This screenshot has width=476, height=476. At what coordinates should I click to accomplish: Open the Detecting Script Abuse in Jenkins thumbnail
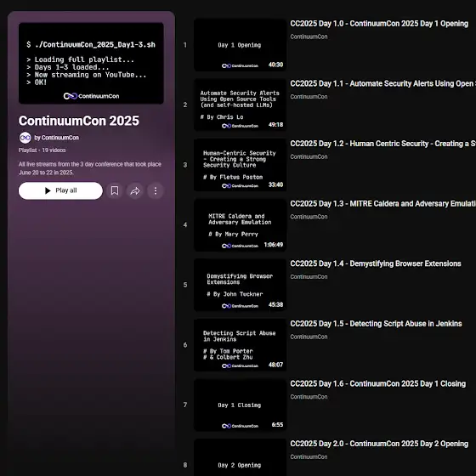point(240,345)
